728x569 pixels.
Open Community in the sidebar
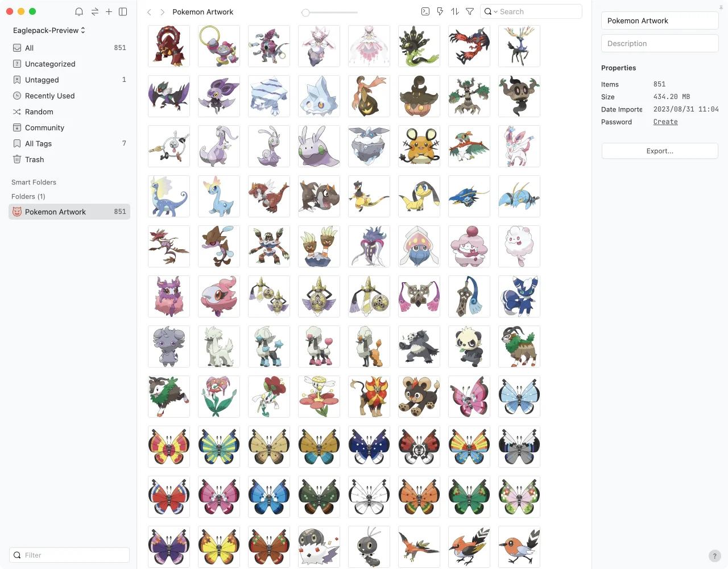pyautogui.click(x=69, y=127)
